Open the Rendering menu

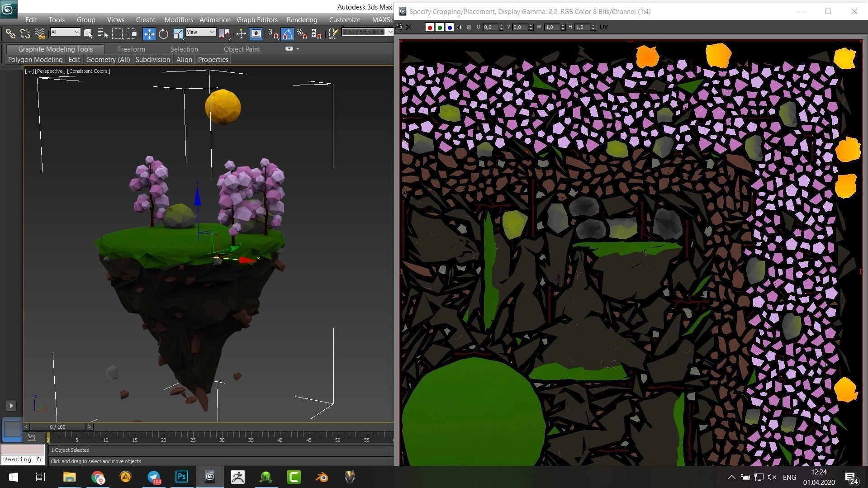(x=302, y=19)
